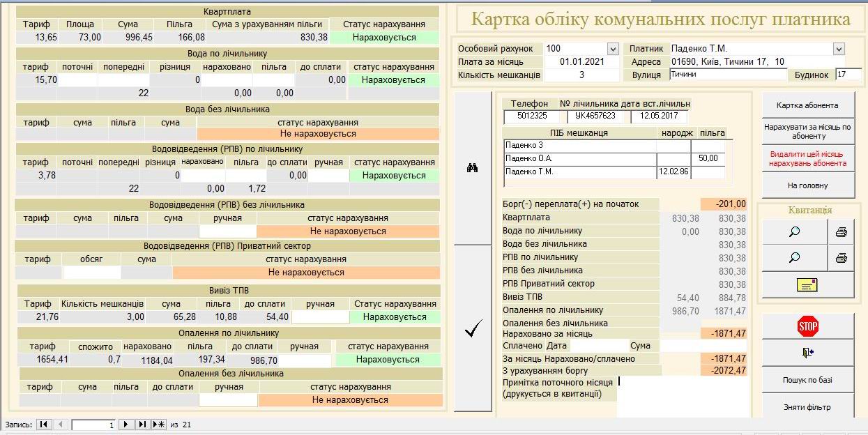
Task: Go to the next record in navigator
Action: (126, 424)
